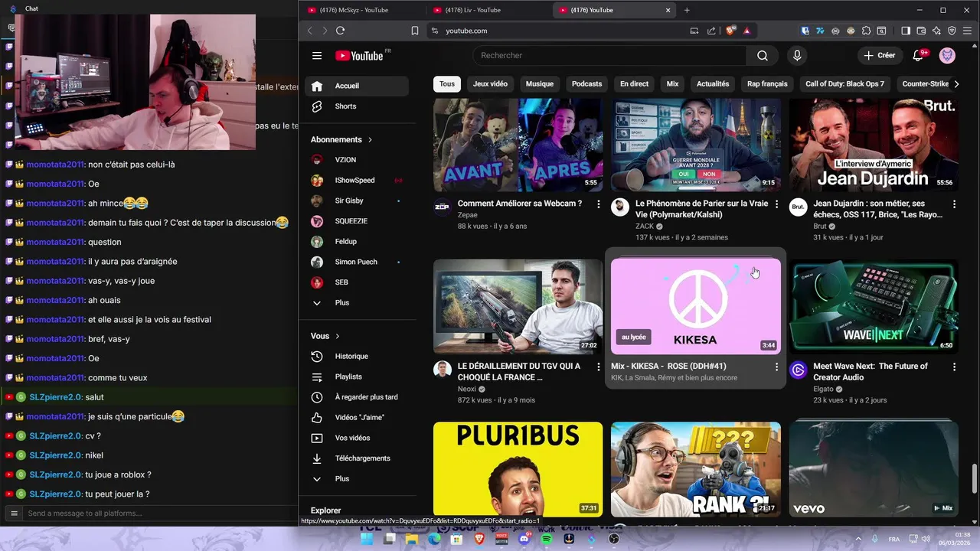
Task: Open the account avatar menu
Action: click(x=947, y=55)
